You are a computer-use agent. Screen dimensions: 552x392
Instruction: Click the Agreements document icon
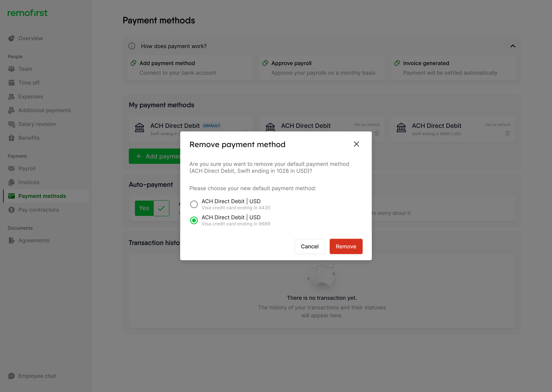click(11, 240)
